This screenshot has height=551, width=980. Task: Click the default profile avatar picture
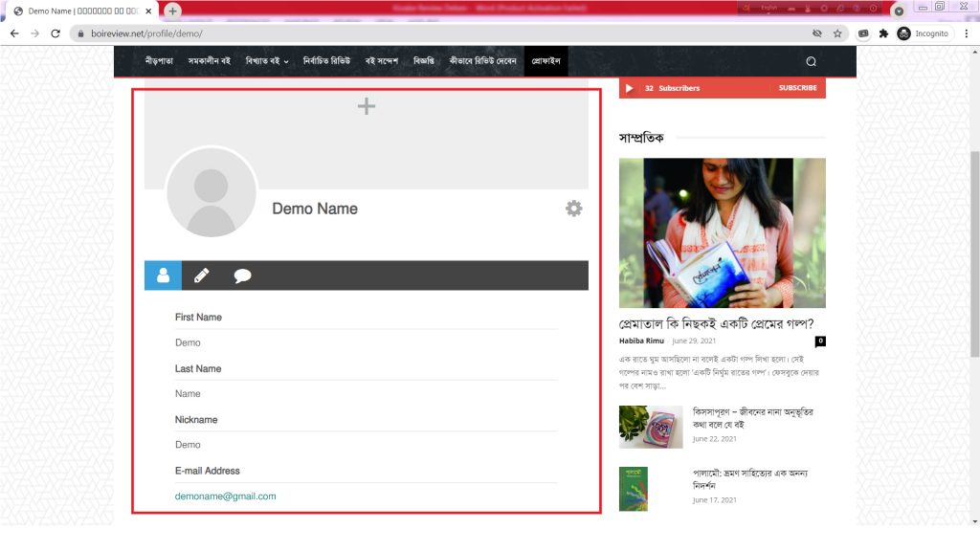point(212,192)
